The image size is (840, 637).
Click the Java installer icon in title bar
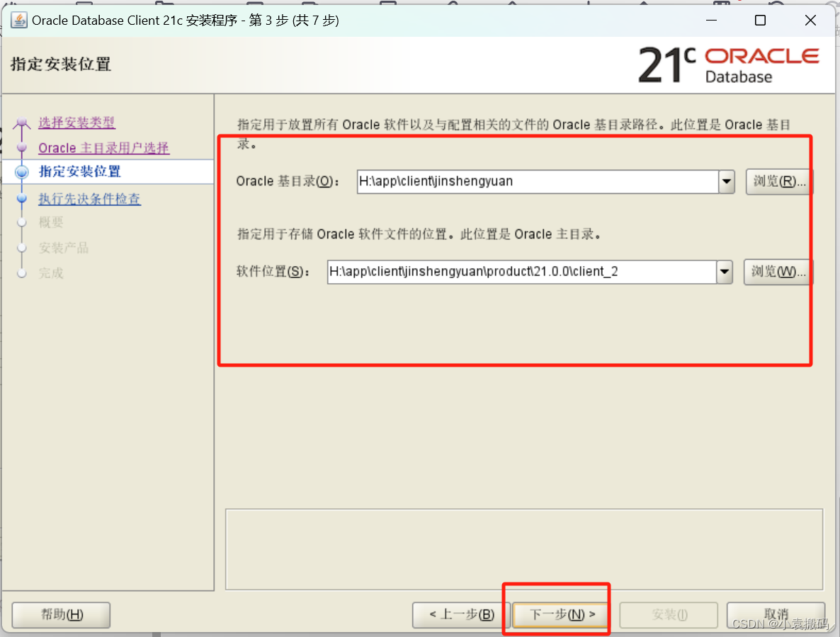tap(18, 21)
